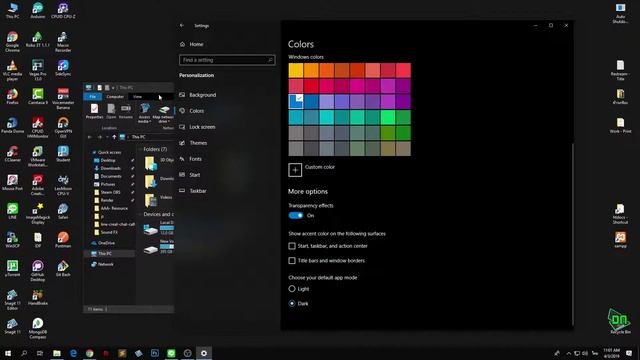Select the HandBrake desktop icon
The width and height of the screenshot is (640, 360).
tap(38, 297)
